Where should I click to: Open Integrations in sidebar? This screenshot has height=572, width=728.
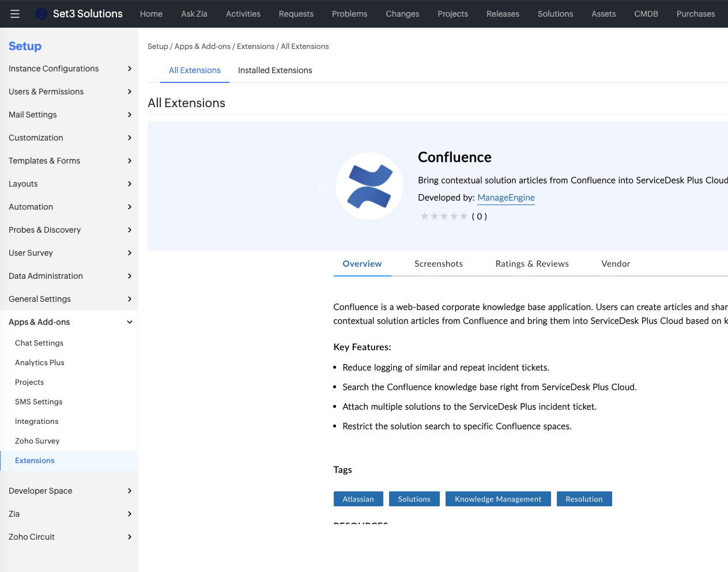coord(37,421)
